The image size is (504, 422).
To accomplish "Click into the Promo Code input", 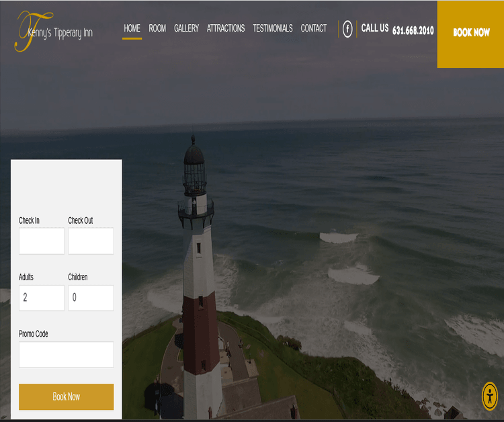I will click(x=66, y=354).
